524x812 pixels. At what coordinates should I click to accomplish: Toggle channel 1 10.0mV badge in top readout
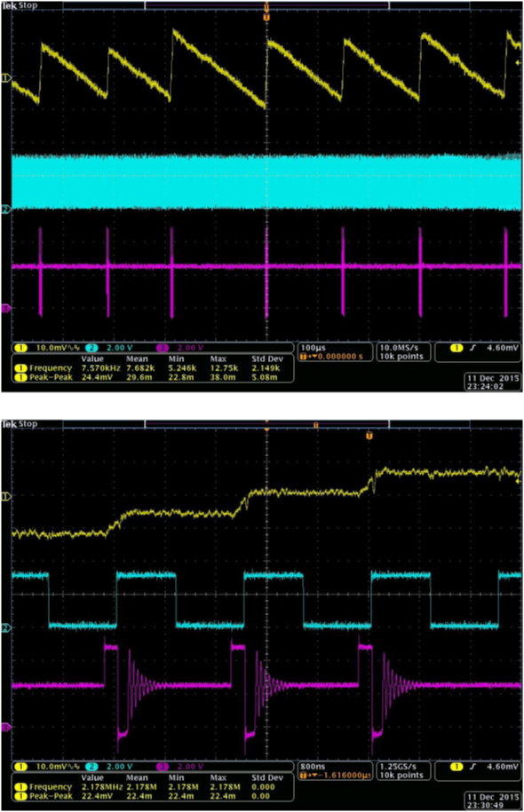(x=47, y=348)
